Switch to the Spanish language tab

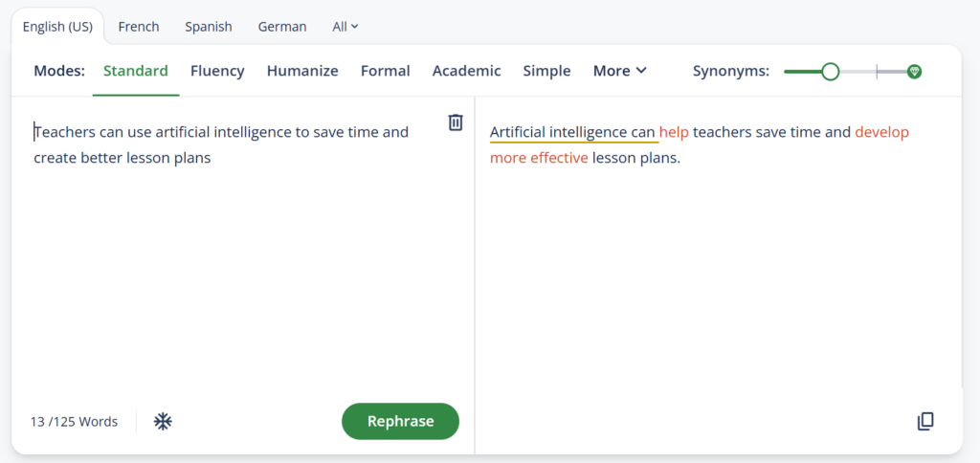pyautogui.click(x=209, y=27)
